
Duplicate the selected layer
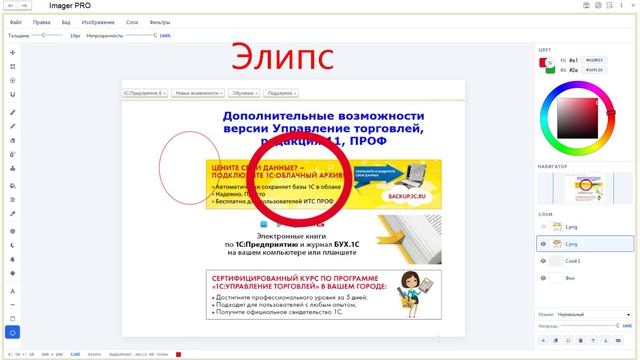click(x=556, y=340)
